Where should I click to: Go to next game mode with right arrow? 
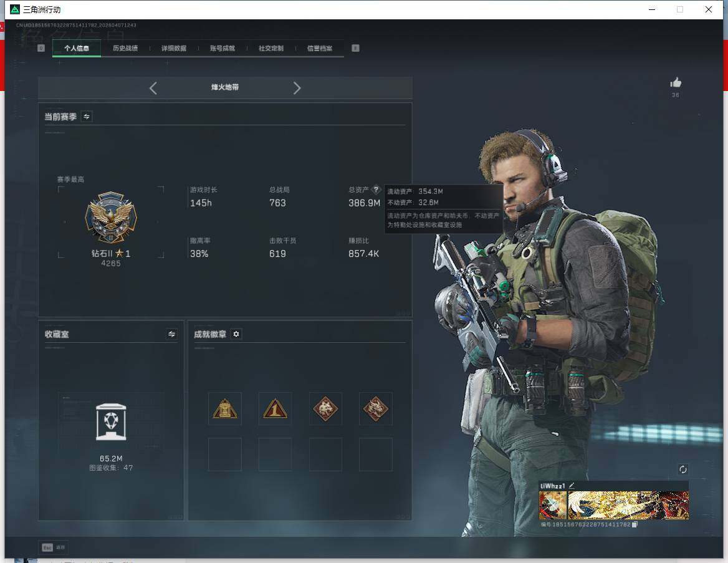click(x=297, y=88)
